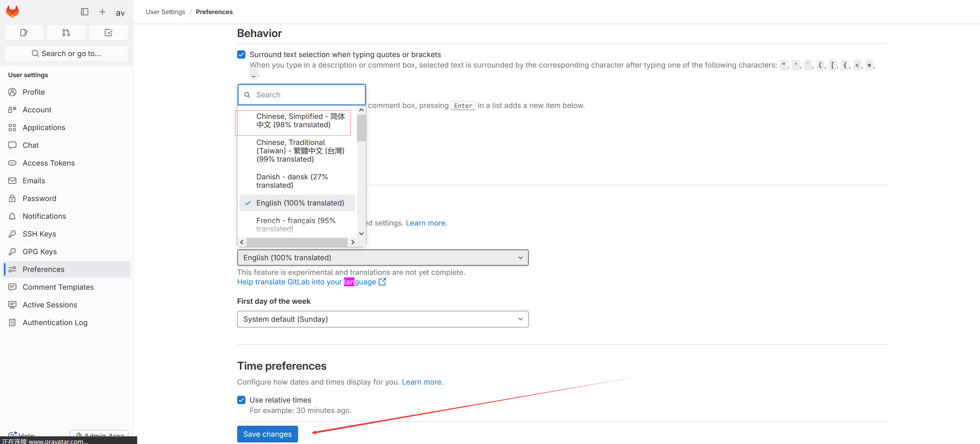This screenshot has height=444, width=980.
Task: Click the GitLab fox logo
Action: 13,12
